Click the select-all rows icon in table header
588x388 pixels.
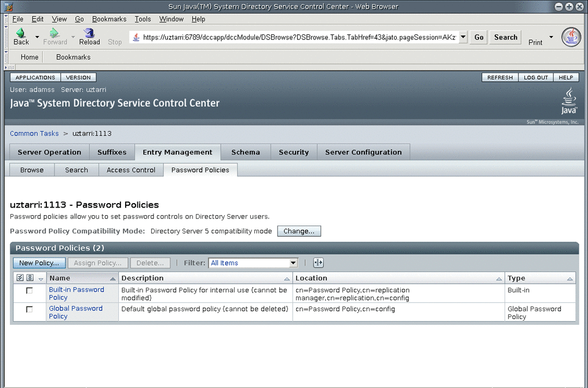[20, 278]
